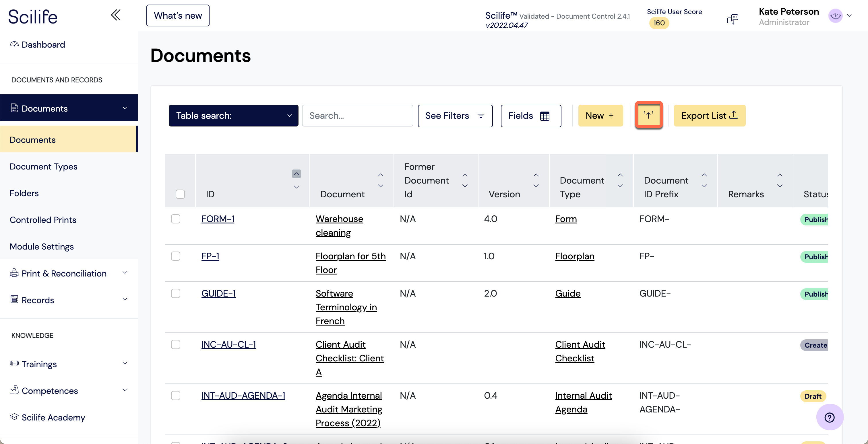
Task: Sort Document ID Prefix column ascending
Action: tap(704, 175)
